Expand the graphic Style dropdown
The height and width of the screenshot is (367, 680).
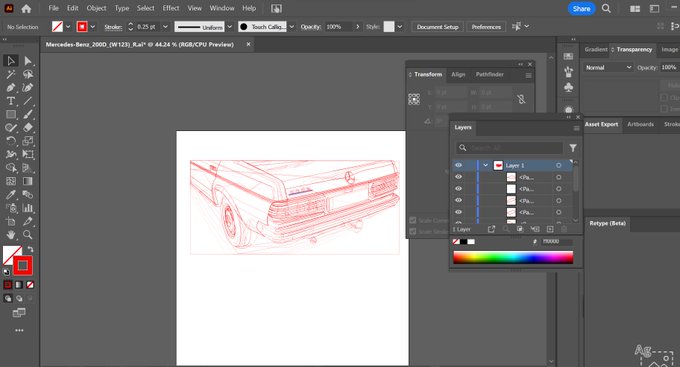click(x=399, y=27)
